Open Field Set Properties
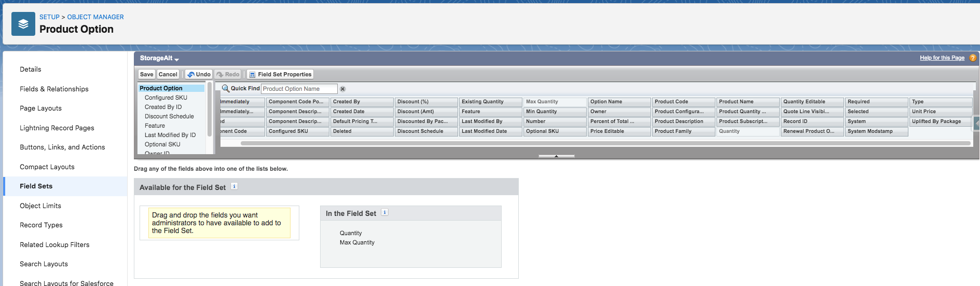Image resolution: width=980 pixels, height=286 pixels. [x=280, y=74]
